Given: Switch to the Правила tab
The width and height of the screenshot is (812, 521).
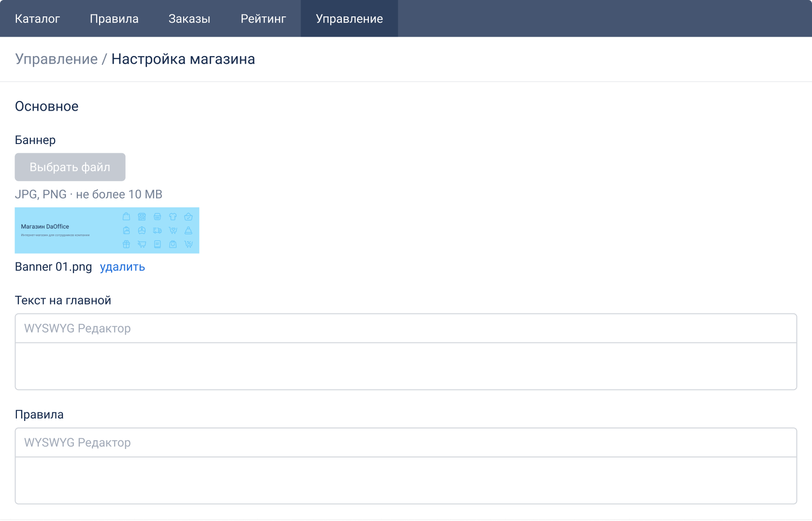Looking at the screenshot, I should [x=114, y=18].
